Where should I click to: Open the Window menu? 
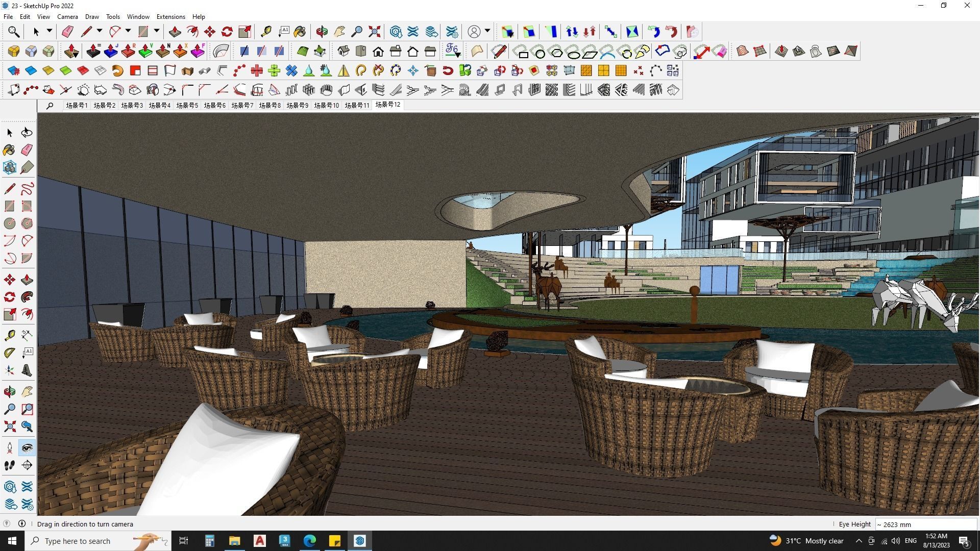click(x=138, y=16)
